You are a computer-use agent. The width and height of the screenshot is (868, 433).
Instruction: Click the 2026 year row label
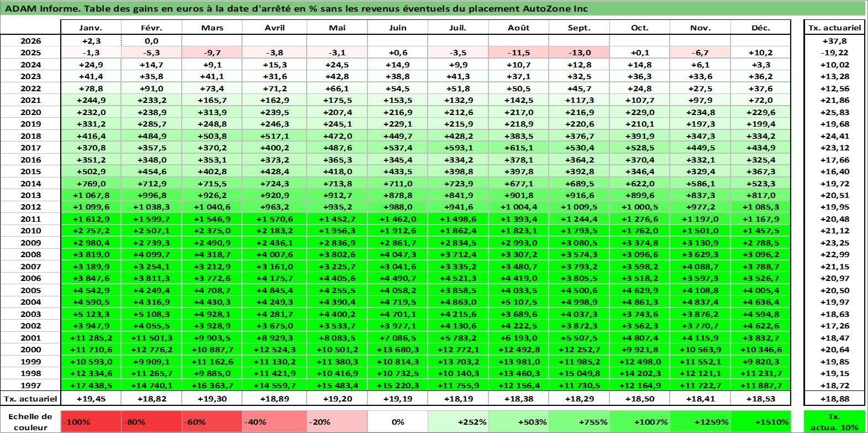[30, 41]
